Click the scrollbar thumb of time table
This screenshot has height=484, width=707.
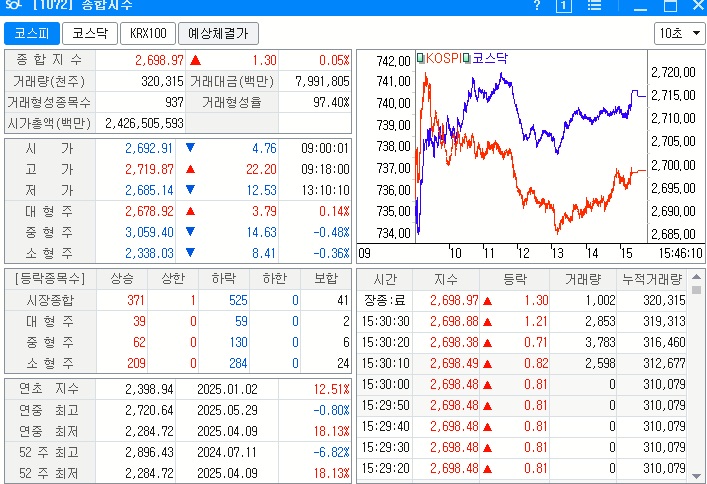696,289
